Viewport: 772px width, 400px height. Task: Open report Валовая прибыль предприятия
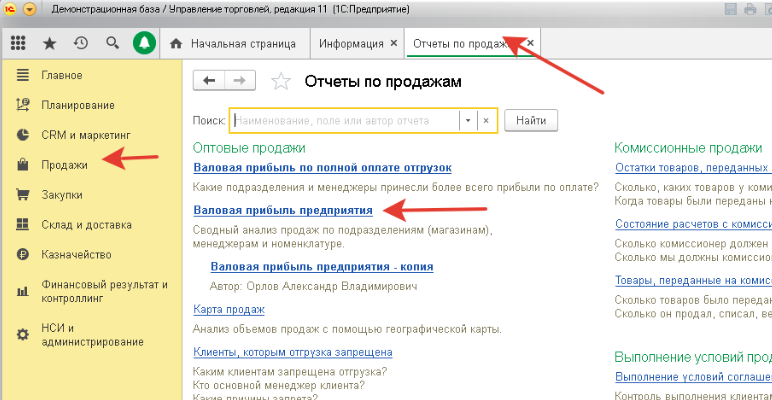283,211
